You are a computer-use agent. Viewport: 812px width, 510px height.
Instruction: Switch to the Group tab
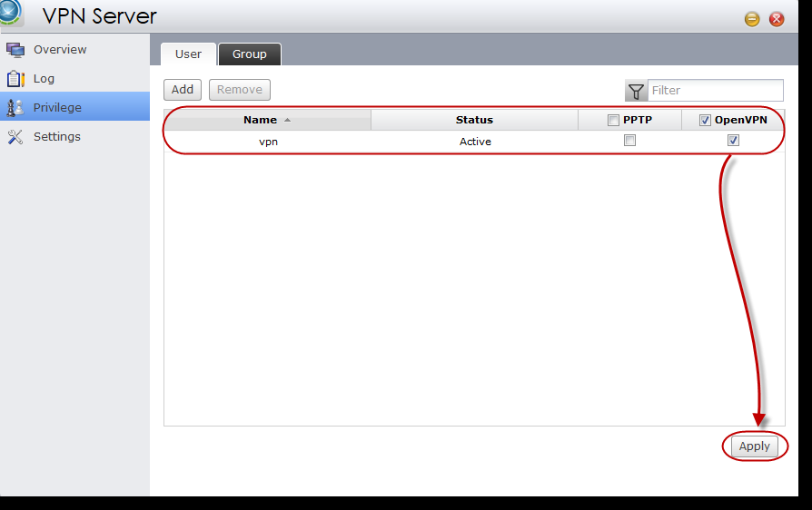point(250,54)
